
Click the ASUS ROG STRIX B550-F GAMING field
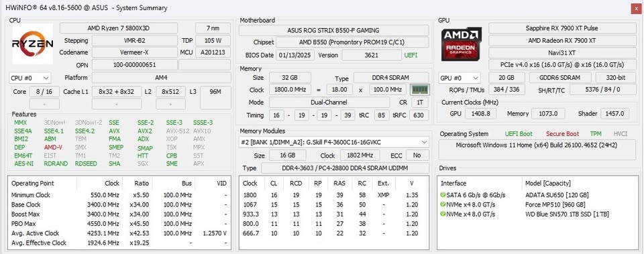click(x=333, y=30)
